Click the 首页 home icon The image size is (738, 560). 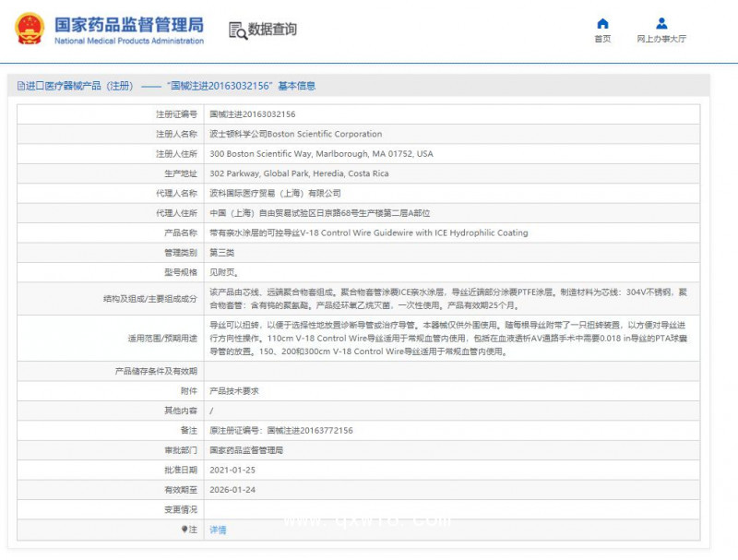(x=602, y=22)
